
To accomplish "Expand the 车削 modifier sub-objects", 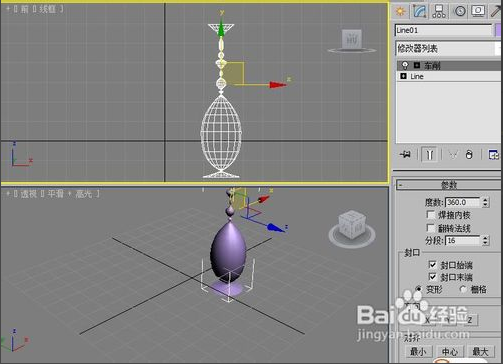I will tap(417, 65).
